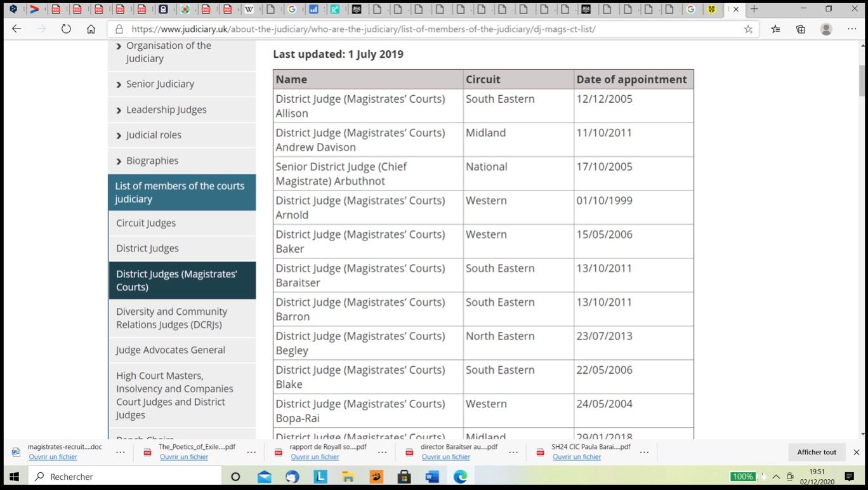The width and height of the screenshot is (868, 490).
Task: Show hidden system tray icons
Action: click(x=776, y=477)
